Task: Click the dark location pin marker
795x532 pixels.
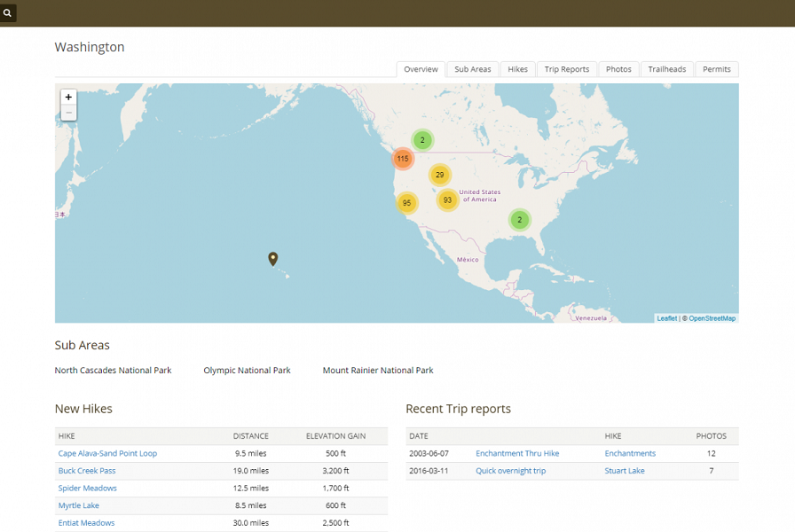Action: [x=272, y=259]
